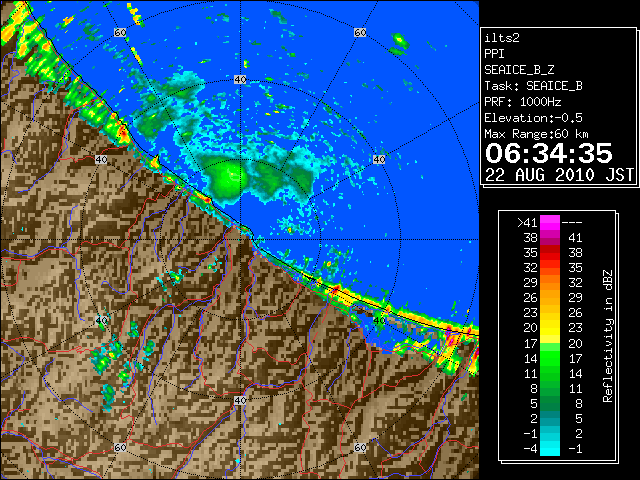Screen dimensions: 640x480
Task: Click the '40' label on the west-northwest ring
Action: coord(101,159)
